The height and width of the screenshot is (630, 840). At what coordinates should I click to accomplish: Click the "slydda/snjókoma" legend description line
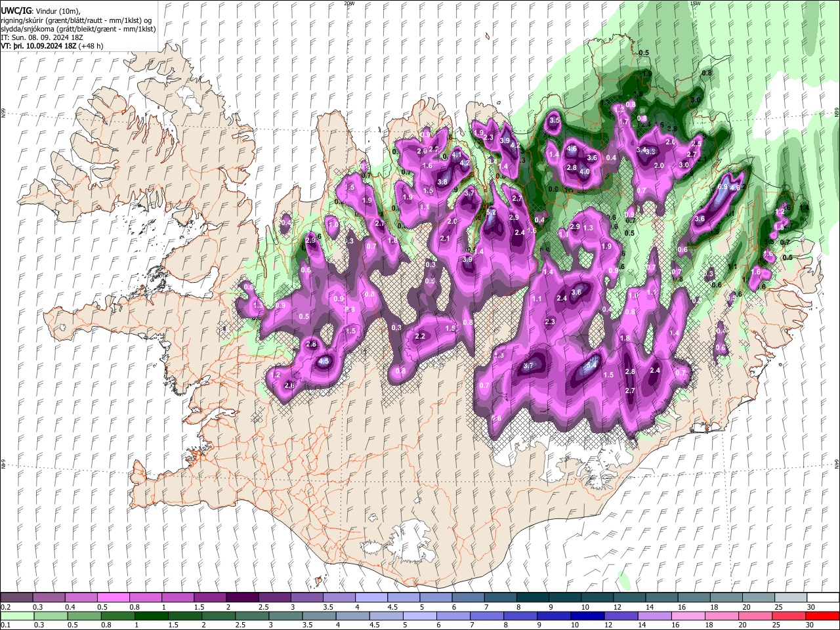[x=77, y=29]
